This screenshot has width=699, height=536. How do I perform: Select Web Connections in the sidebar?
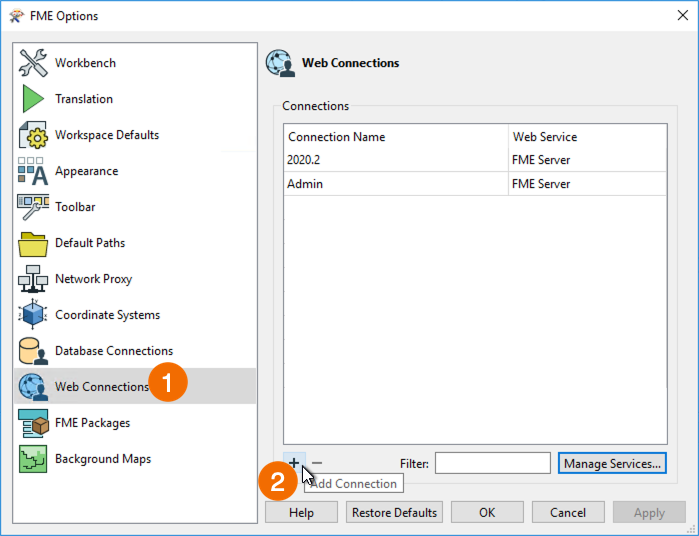100,387
